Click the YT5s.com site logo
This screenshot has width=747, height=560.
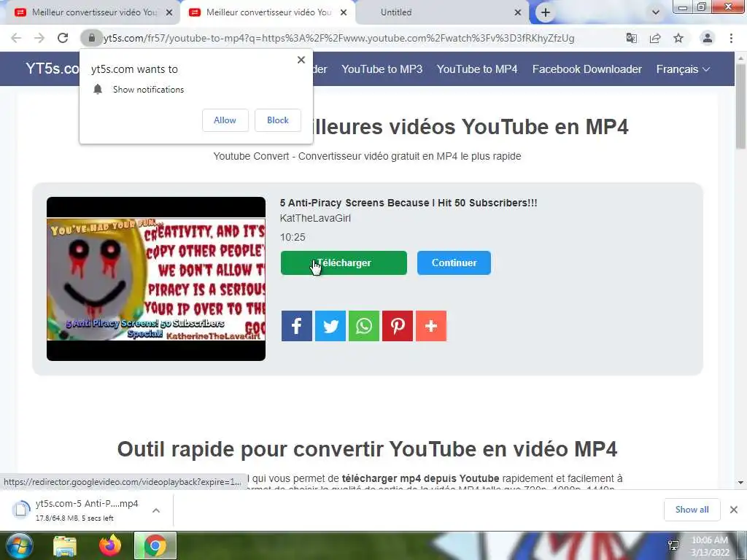(x=53, y=69)
